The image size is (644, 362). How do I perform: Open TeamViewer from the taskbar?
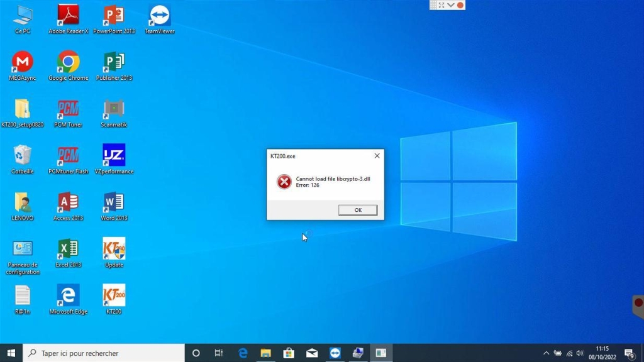click(x=335, y=353)
